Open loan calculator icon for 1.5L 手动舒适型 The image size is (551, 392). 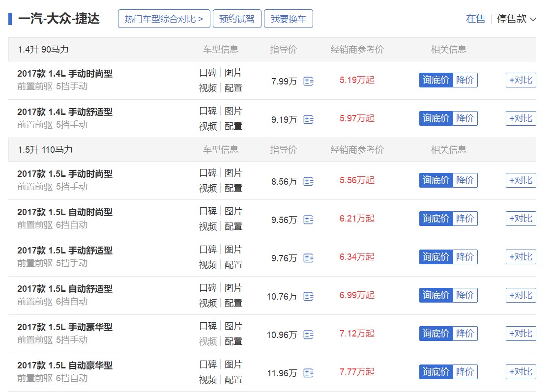pos(309,258)
